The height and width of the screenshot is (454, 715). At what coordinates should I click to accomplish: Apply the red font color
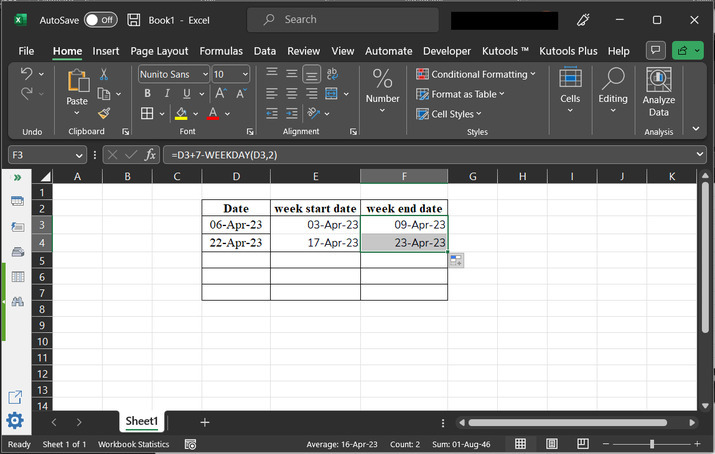pos(213,113)
